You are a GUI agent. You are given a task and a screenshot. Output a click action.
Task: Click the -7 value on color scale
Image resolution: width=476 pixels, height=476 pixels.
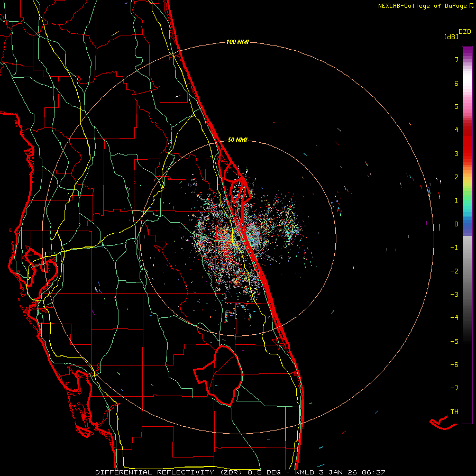coord(454,388)
